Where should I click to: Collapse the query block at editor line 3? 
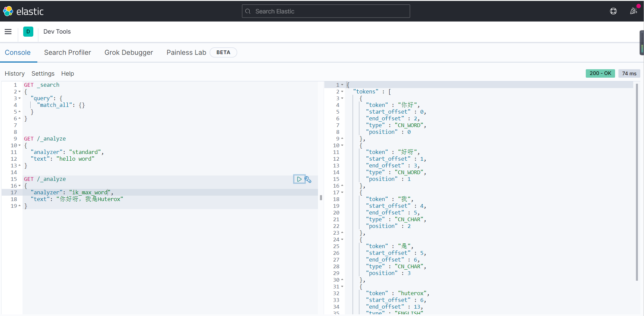click(x=20, y=98)
